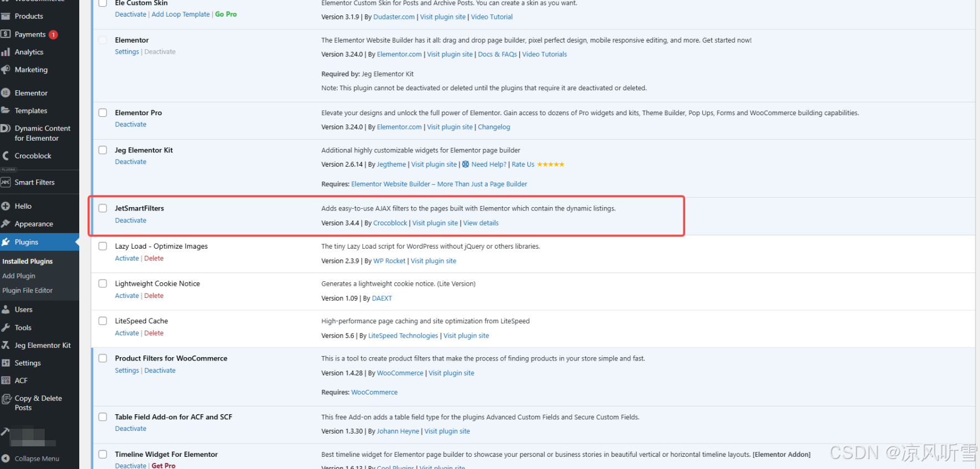Click the Payments notification badge
Viewport: 980px width, 469px height.
pyautogui.click(x=53, y=34)
